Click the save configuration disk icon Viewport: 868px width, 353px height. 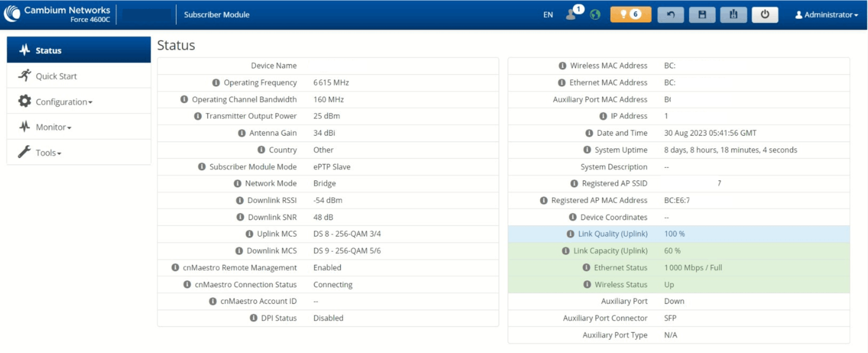(702, 15)
